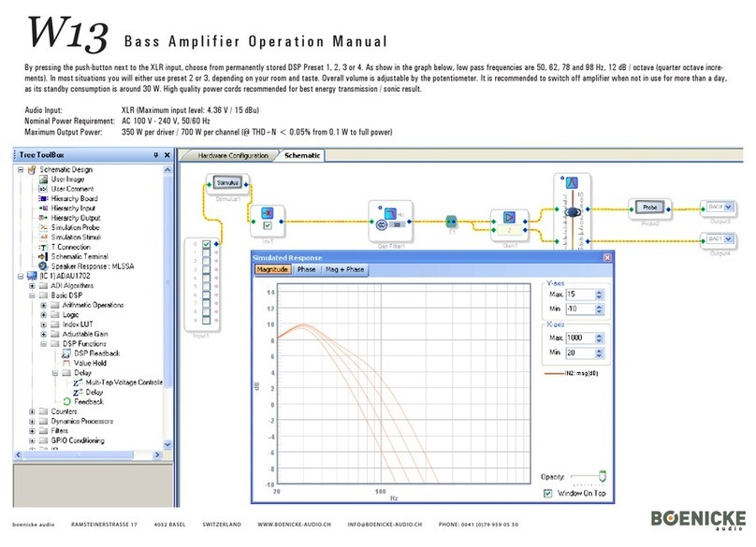Select the User Comment item icon
The image size is (756, 547).
coord(43,189)
